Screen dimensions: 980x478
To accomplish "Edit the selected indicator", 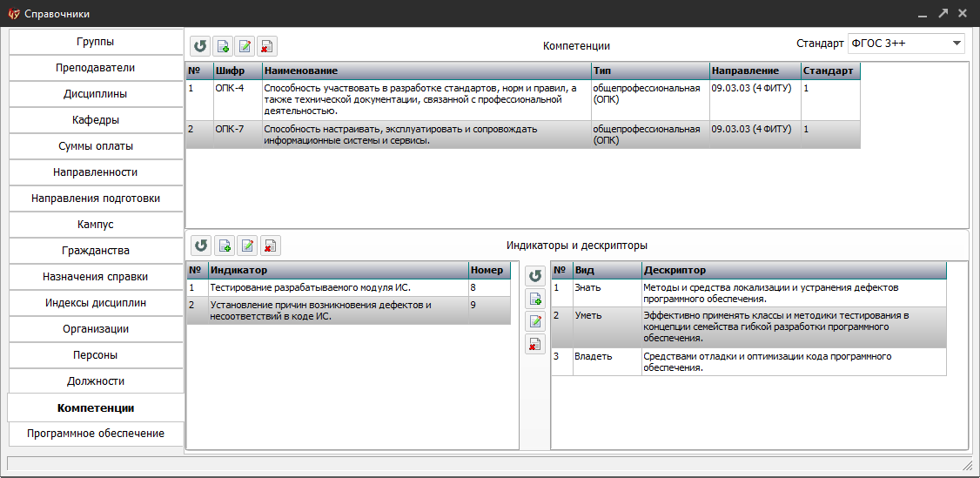I will tap(247, 246).
